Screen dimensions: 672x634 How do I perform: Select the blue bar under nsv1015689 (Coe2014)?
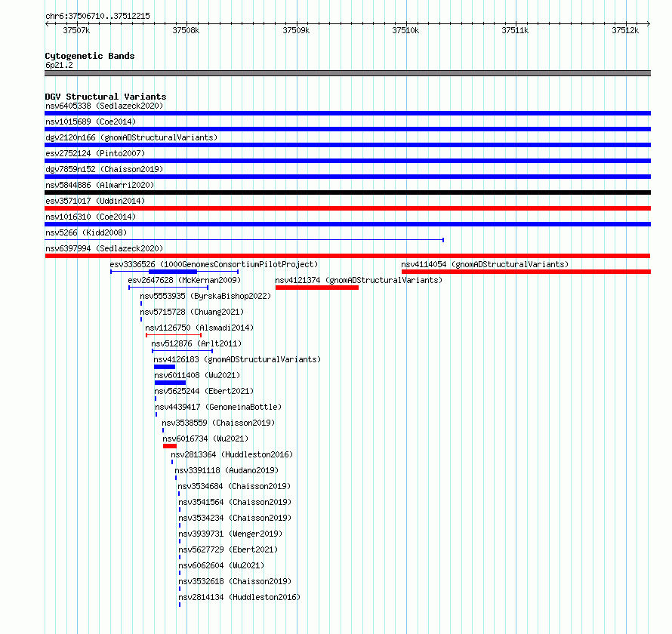point(347,129)
